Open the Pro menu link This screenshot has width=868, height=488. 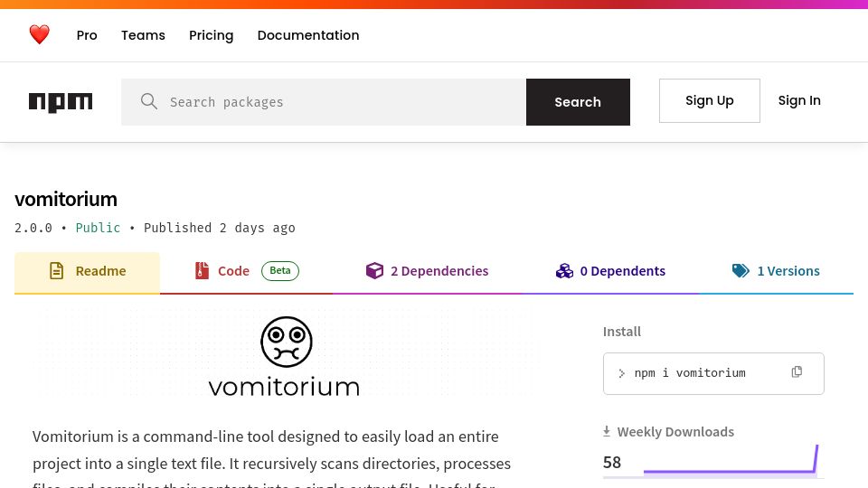(x=87, y=35)
